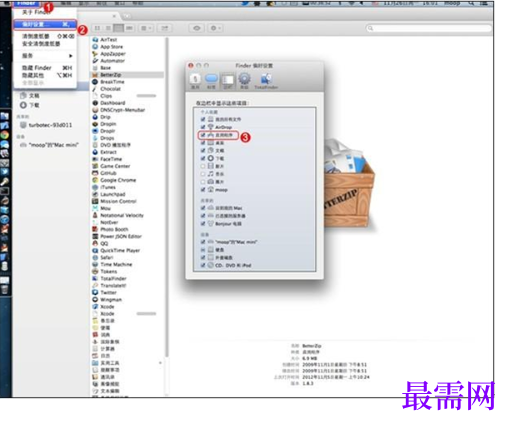Select Google Chrome in the Applications list
Screen dimensions: 514x427
[x=114, y=180]
